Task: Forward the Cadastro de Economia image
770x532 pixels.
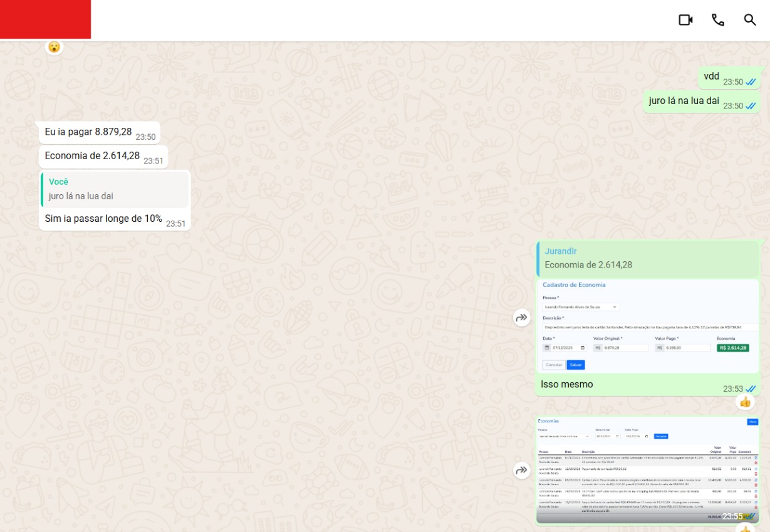Action: tap(522, 318)
